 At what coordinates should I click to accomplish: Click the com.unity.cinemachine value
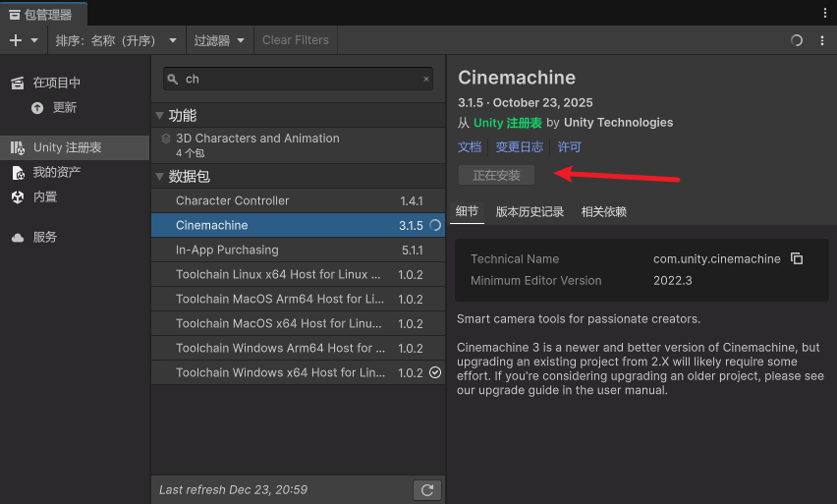click(716, 259)
